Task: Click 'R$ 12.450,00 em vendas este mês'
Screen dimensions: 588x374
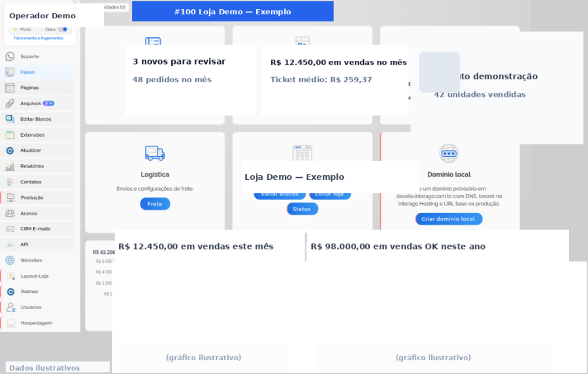Action: [196, 246]
